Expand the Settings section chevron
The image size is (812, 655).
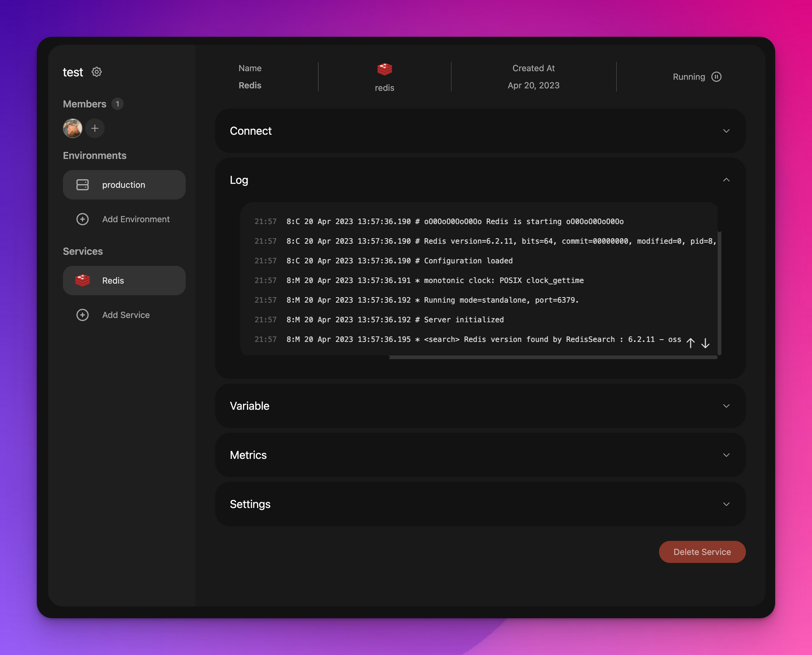(726, 504)
